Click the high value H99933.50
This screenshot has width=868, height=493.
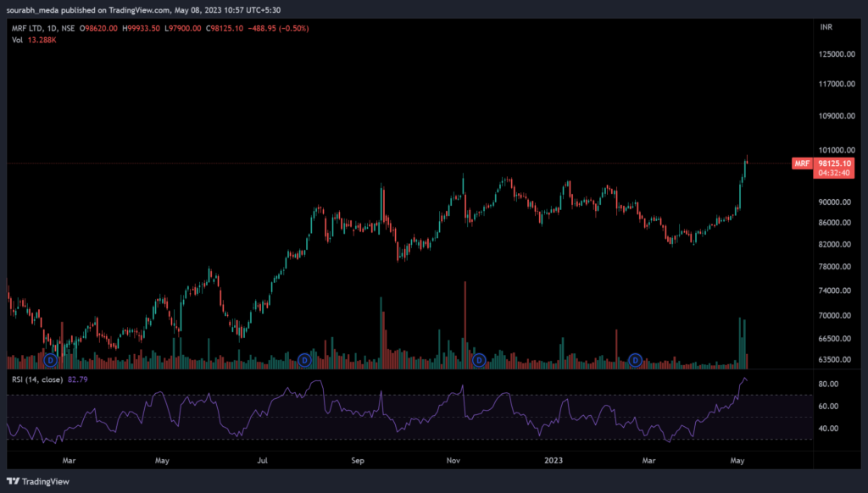point(142,28)
